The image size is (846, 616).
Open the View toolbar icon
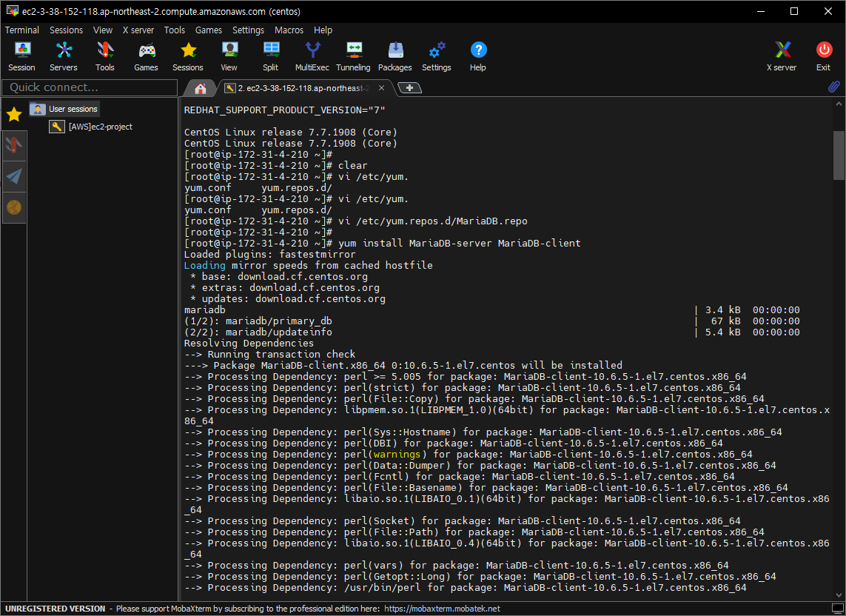(x=229, y=56)
